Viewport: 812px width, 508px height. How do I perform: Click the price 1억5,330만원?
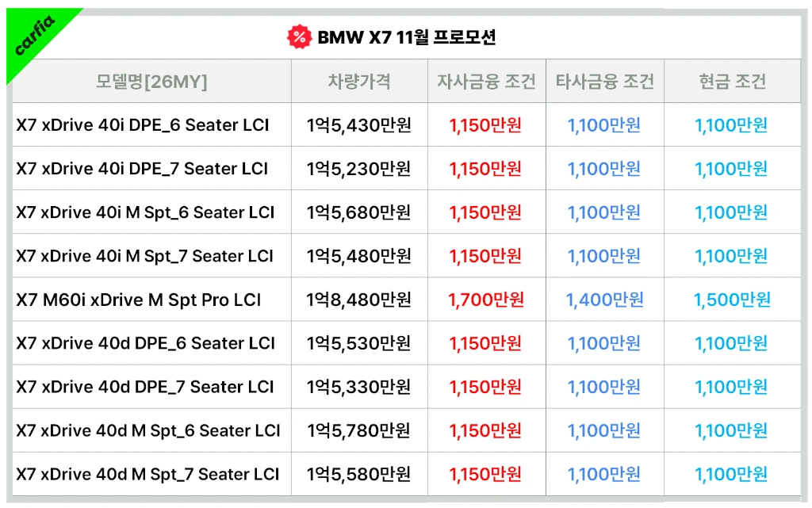click(359, 387)
